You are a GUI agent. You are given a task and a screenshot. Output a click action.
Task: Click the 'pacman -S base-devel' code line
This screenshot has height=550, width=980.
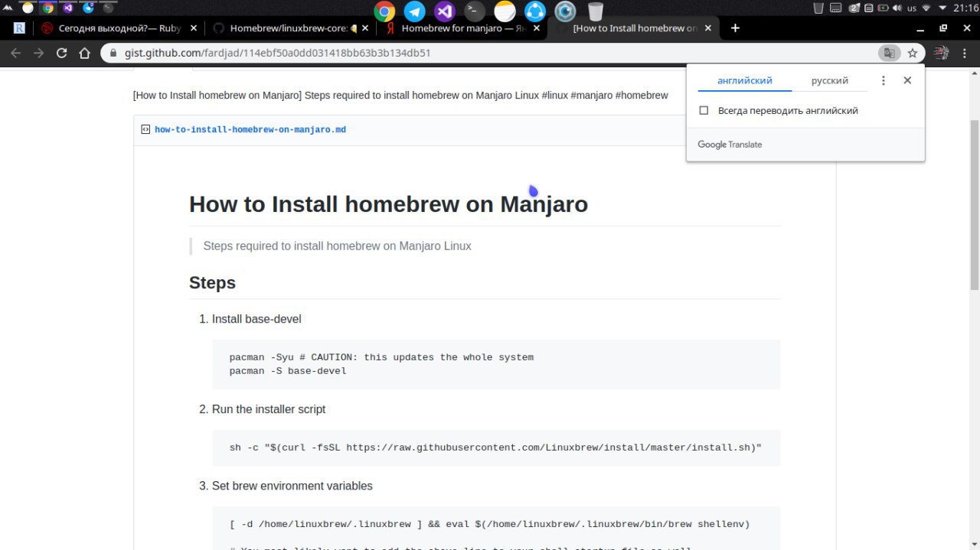288,371
